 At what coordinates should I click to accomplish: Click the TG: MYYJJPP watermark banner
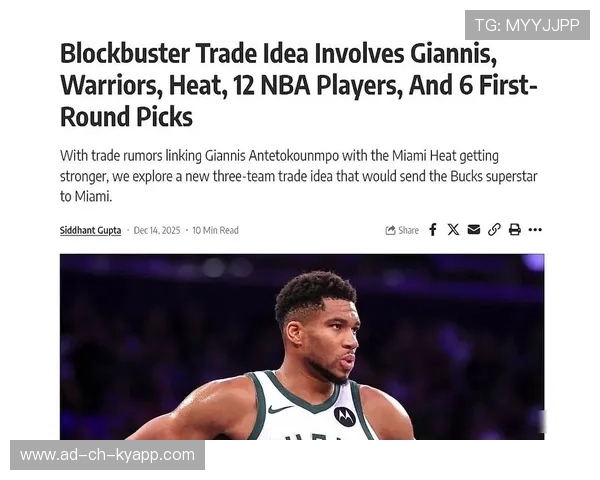click(x=527, y=25)
